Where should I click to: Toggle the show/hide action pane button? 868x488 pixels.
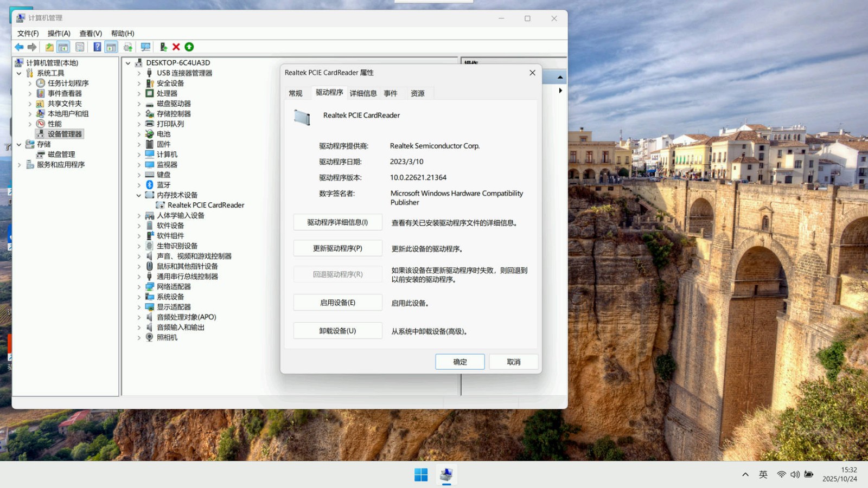point(111,47)
